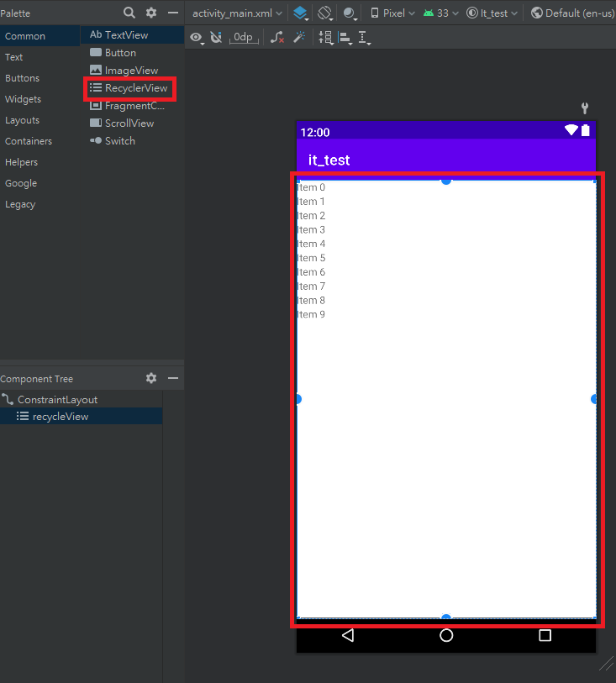Image resolution: width=616 pixels, height=683 pixels.
Task: Click the bottom constraint handle of RecyclerView
Action: (x=446, y=617)
